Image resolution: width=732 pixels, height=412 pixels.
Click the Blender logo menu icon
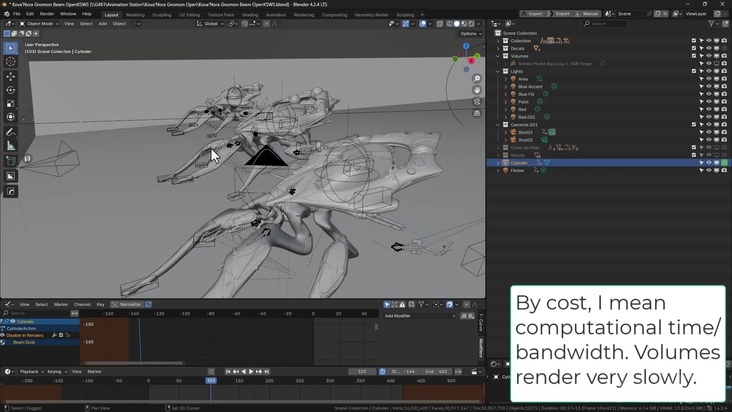[7, 14]
